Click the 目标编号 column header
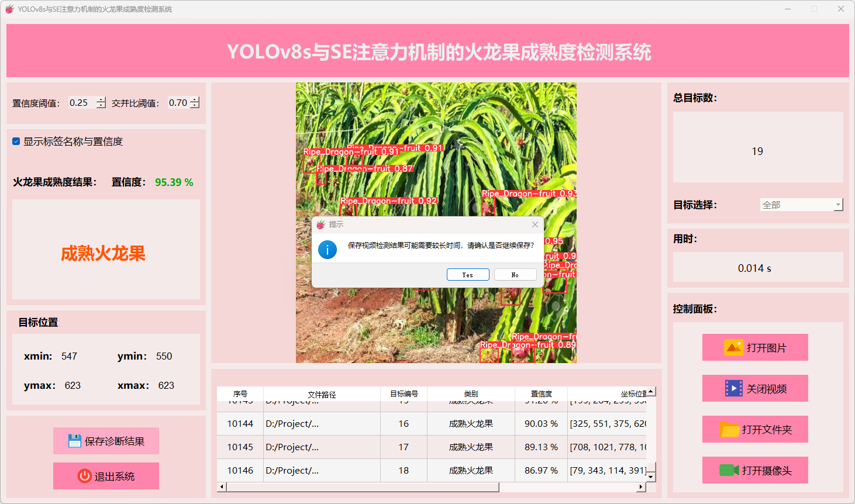 [404, 394]
